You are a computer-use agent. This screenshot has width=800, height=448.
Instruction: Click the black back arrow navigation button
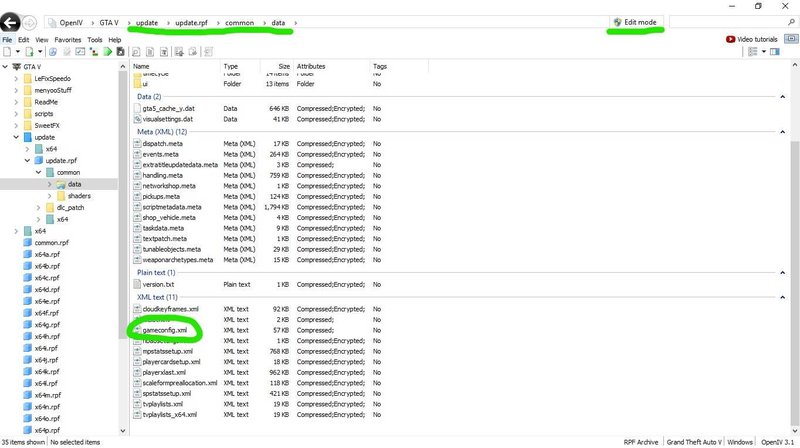coord(10,23)
